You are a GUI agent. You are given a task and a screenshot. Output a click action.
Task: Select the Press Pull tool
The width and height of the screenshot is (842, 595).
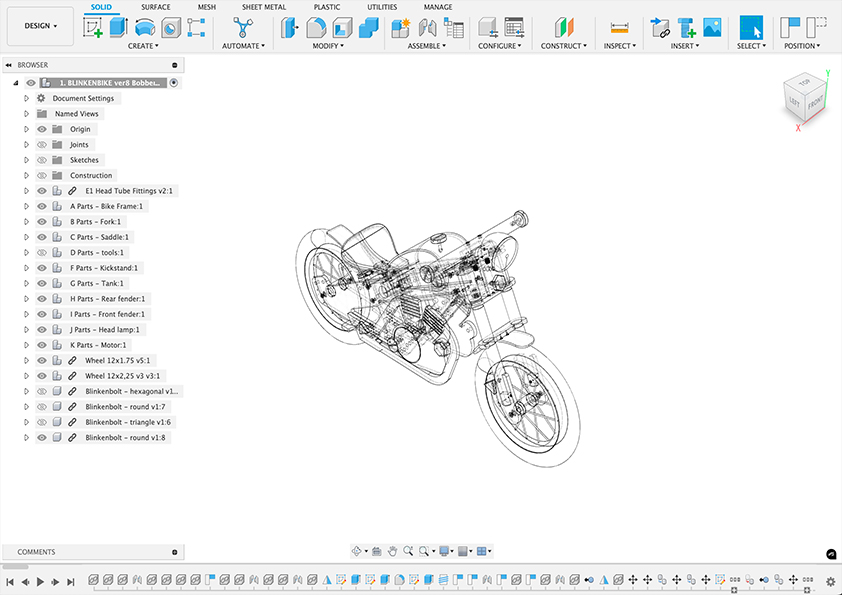coord(289,27)
